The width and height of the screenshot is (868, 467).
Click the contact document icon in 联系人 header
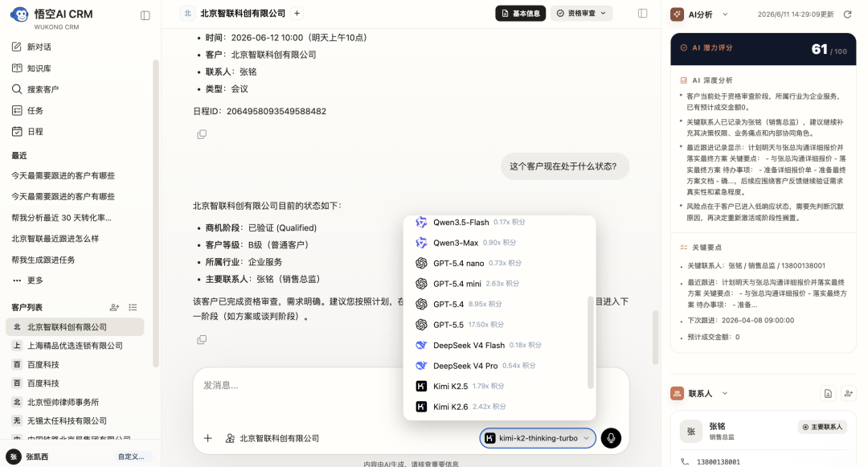(x=828, y=393)
